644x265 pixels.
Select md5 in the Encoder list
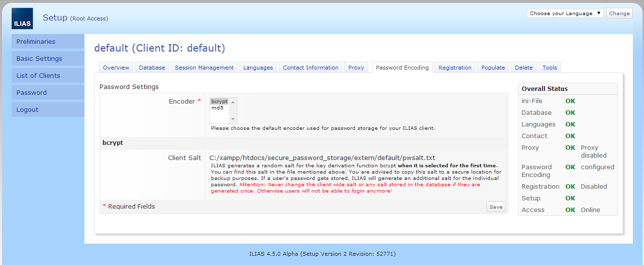[217, 108]
